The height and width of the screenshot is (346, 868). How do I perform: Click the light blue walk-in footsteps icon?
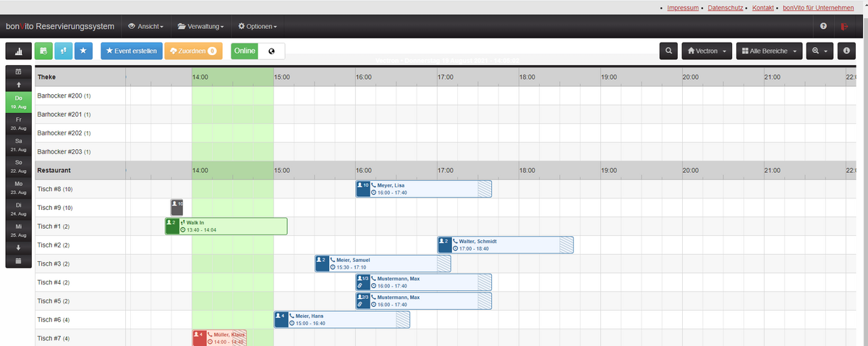click(64, 51)
